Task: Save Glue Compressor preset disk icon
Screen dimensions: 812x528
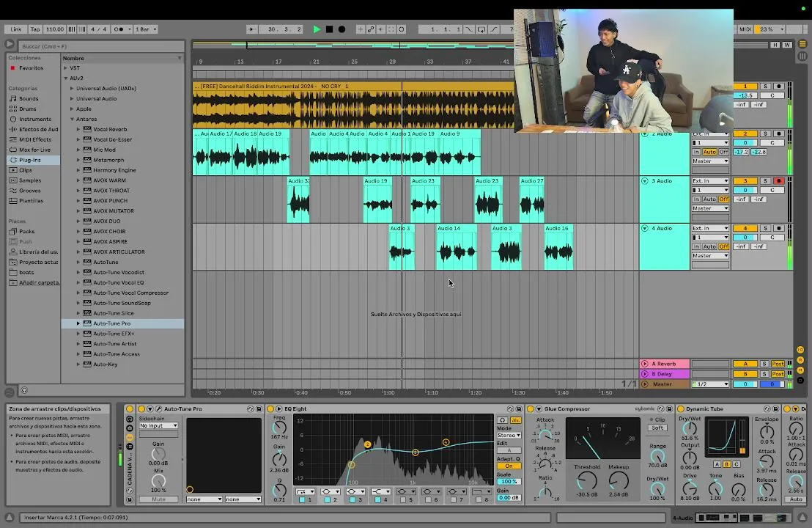Action: (669, 408)
